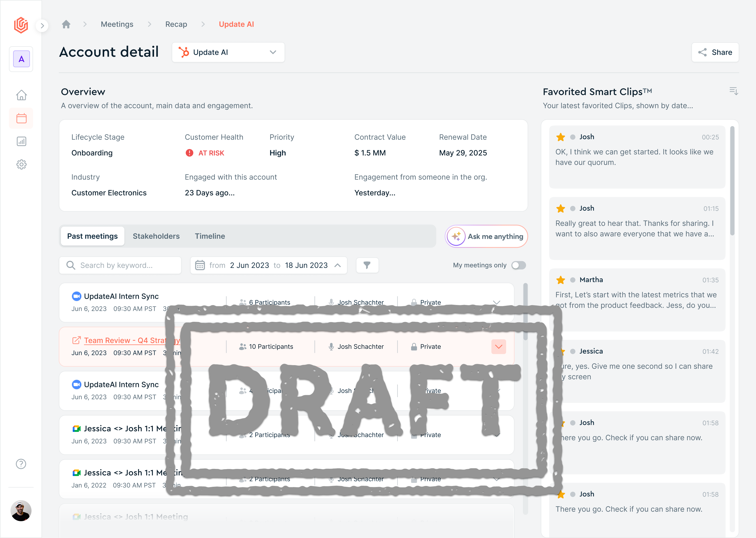The image size is (756, 538).
Task: Open Martha's 01:35 smart clip card
Action: coord(637,300)
